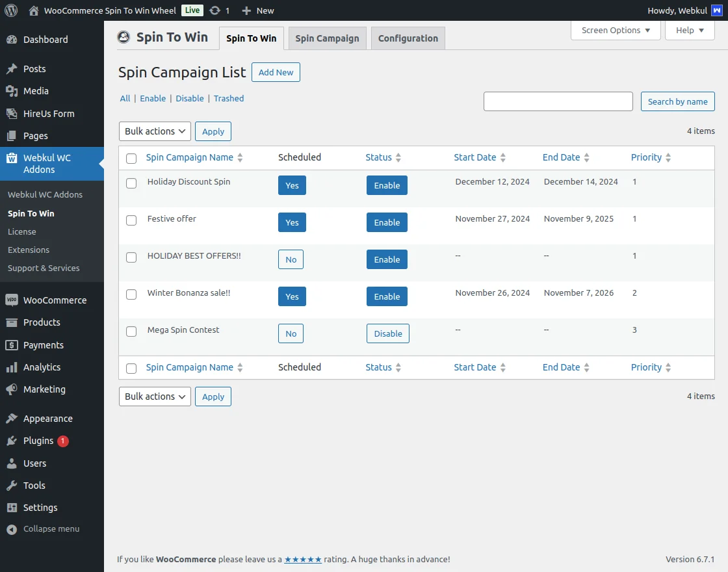728x572 pixels.
Task: Click the campaign search input field
Action: pos(558,101)
